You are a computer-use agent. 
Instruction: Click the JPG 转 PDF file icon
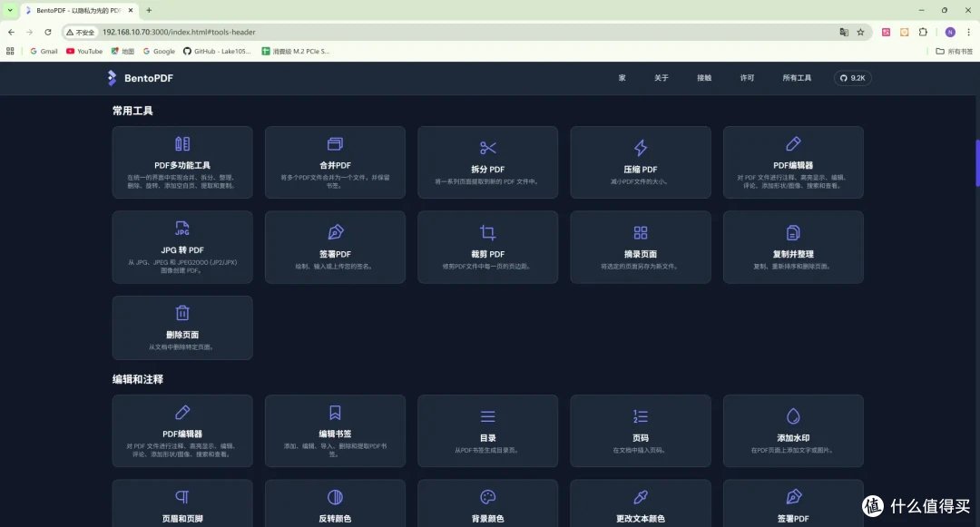182,229
